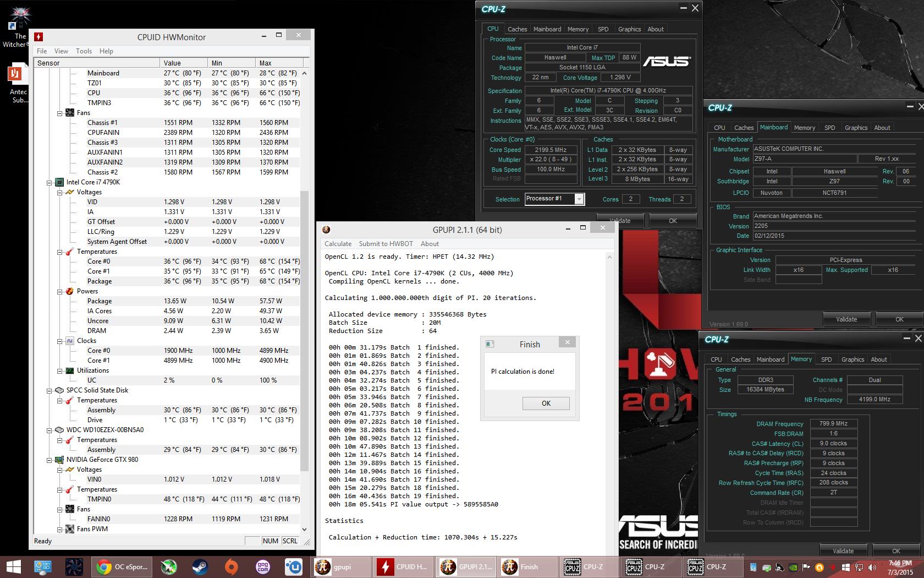
Task: Click the Finish dialog title icon
Action: (490, 344)
